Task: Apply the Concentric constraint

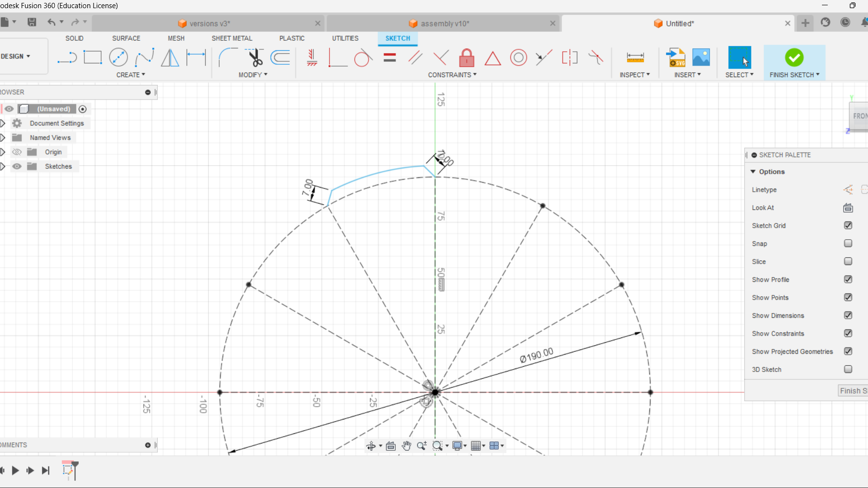Action: pos(518,58)
